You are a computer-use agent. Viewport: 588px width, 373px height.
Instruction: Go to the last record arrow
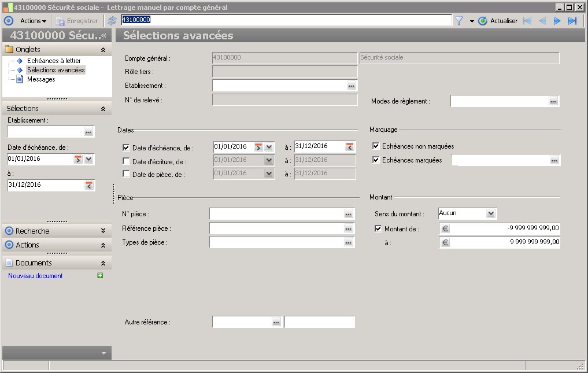(x=572, y=21)
